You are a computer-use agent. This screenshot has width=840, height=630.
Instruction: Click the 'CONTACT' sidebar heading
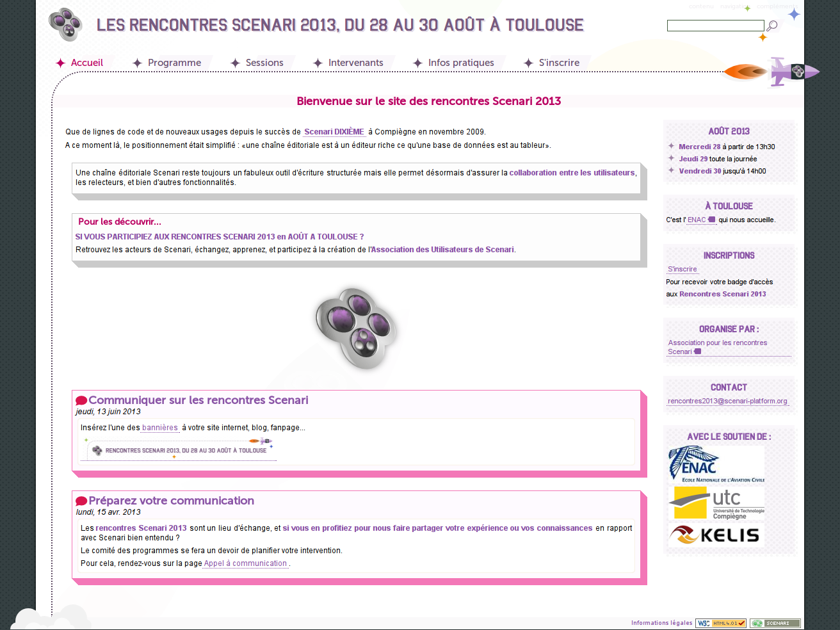[x=729, y=387]
